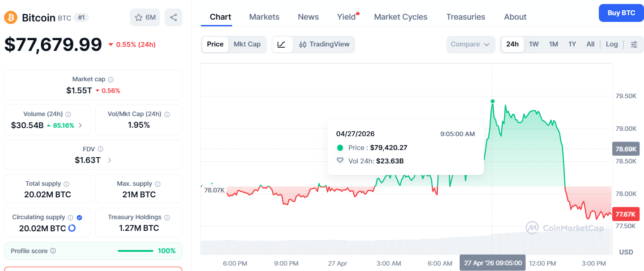
Task: Click info icon beside Max. supply
Action: click(x=157, y=184)
